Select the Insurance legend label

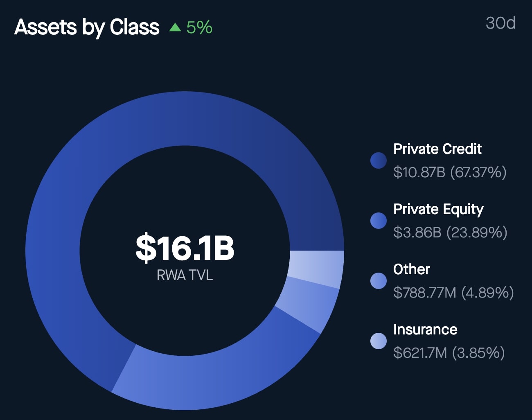pos(425,330)
